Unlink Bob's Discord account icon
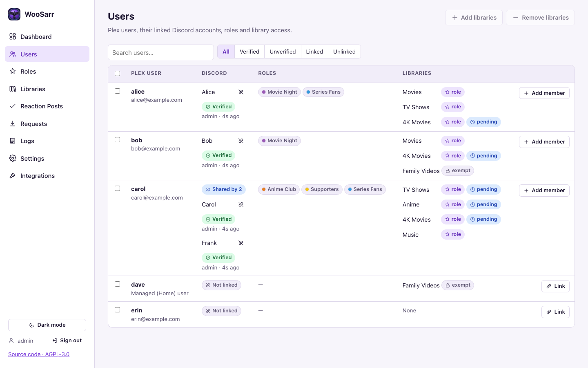The width and height of the screenshot is (588, 368). click(x=241, y=141)
